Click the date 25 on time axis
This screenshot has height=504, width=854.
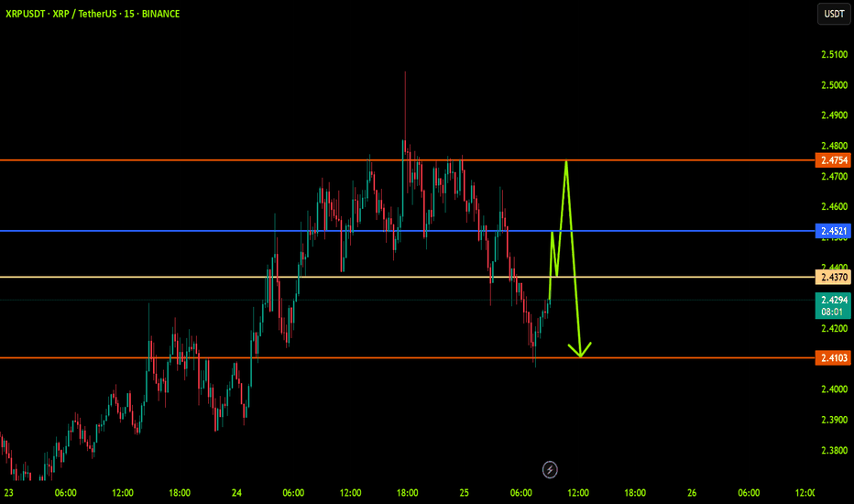(x=464, y=493)
